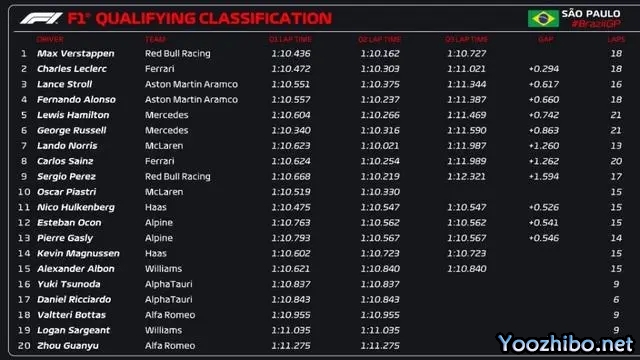The width and height of the screenshot is (640, 360).
Task: Select the Aston Martin Aramco team for Stroll
Action: (191, 84)
